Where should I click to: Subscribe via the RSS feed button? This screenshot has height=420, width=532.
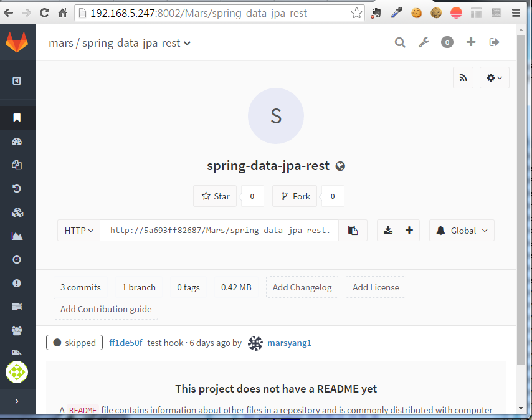click(x=463, y=78)
